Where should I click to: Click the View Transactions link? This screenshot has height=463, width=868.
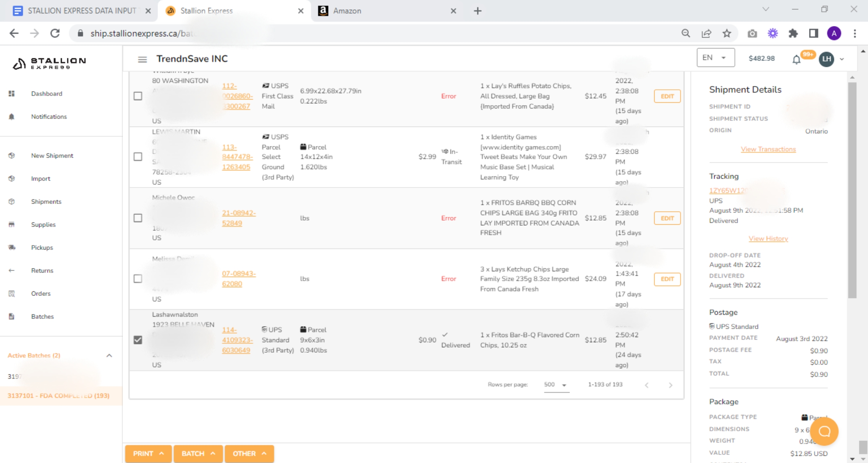(x=768, y=149)
